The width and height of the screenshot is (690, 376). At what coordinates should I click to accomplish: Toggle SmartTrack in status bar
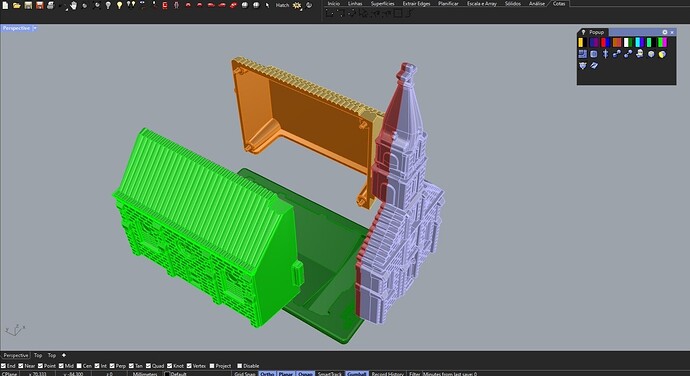330,373
